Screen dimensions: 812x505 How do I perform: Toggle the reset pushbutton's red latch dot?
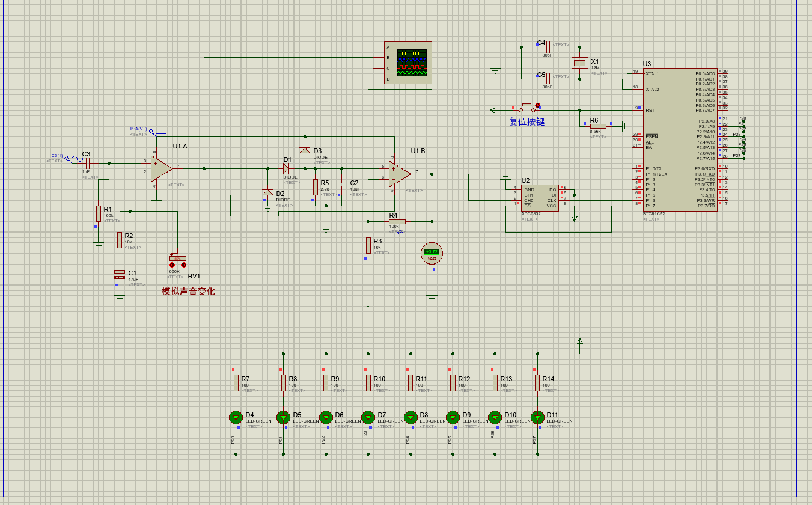point(538,106)
